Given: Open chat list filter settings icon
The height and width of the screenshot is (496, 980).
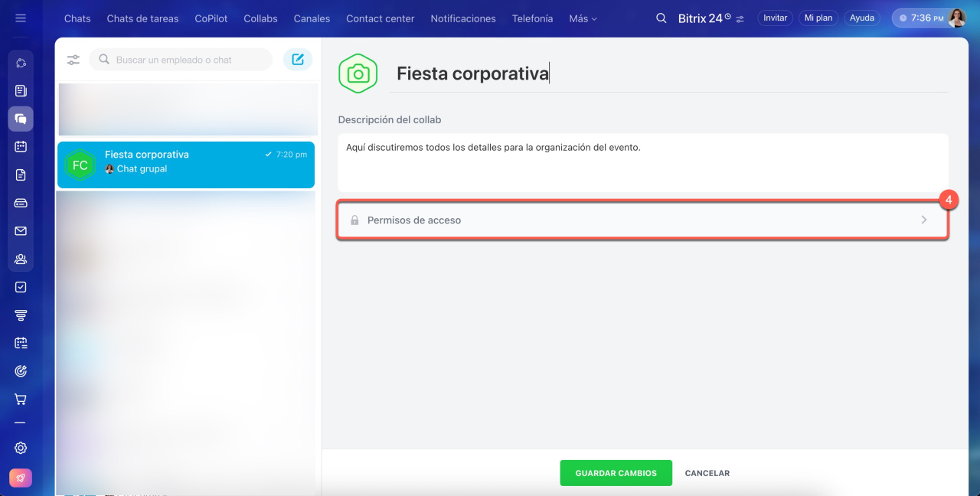Looking at the screenshot, I should click(73, 60).
